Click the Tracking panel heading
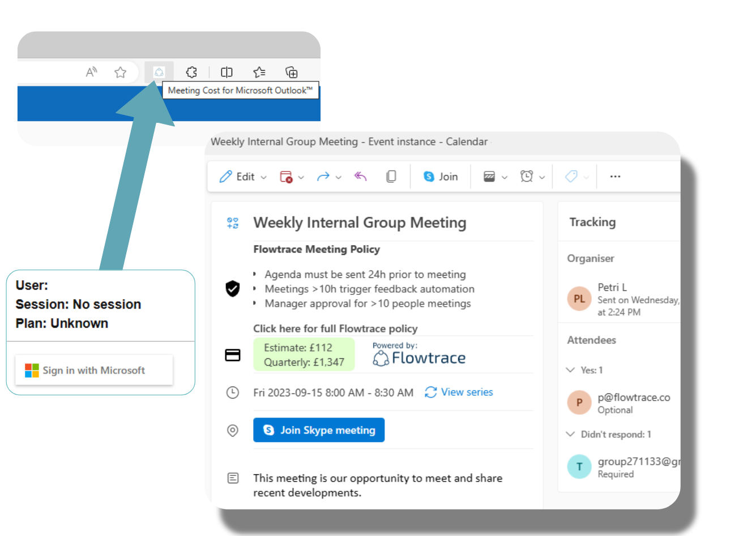The width and height of the screenshot is (756, 536). [592, 222]
